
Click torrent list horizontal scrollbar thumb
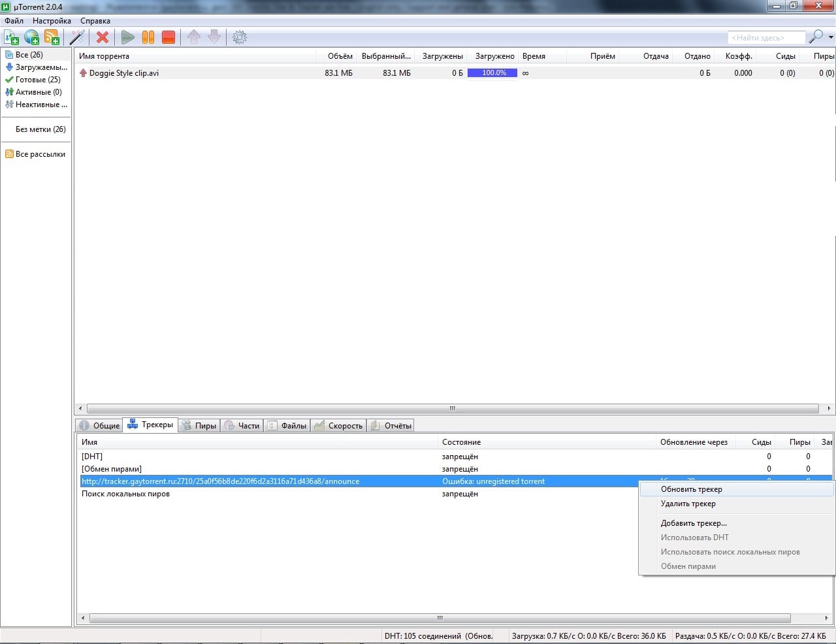[452, 409]
